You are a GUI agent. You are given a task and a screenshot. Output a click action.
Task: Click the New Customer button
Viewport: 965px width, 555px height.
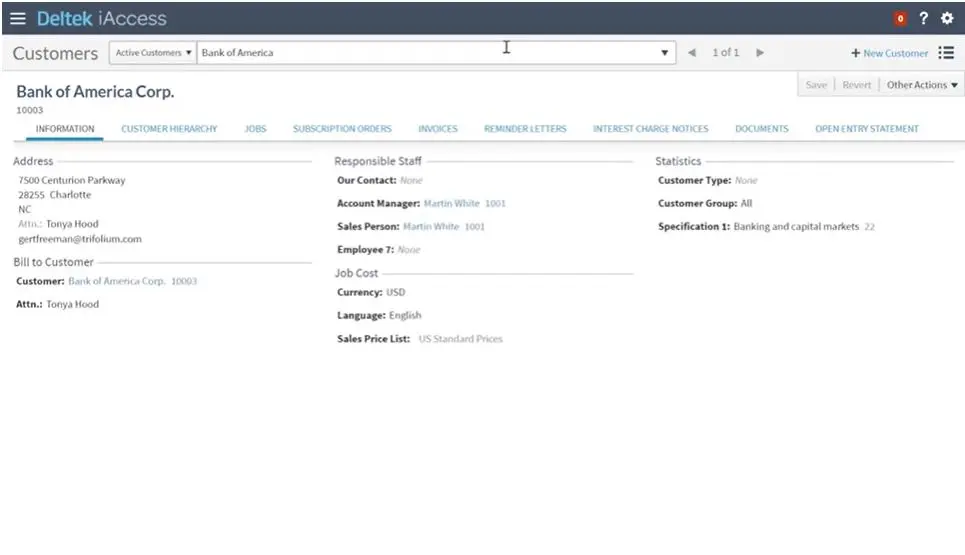click(x=889, y=53)
